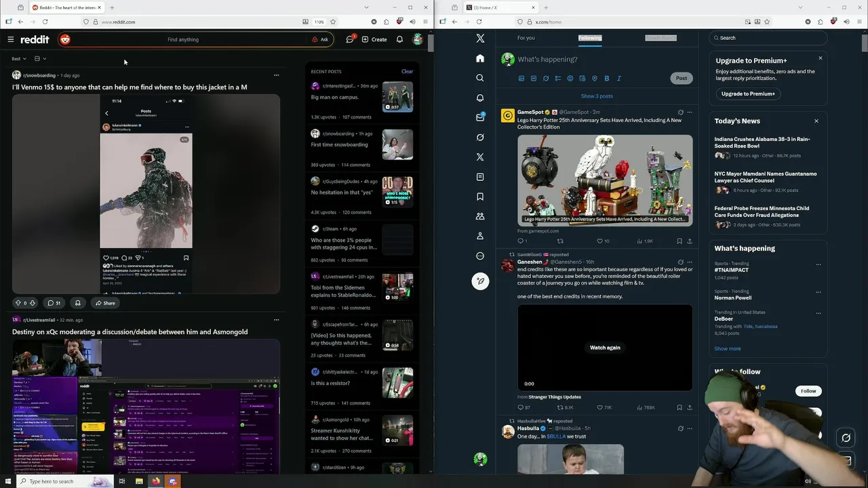The height and width of the screenshot is (488, 868).
Task: Open Reddit chat messages icon
Action: pyautogui.click(x=350, y=39)
